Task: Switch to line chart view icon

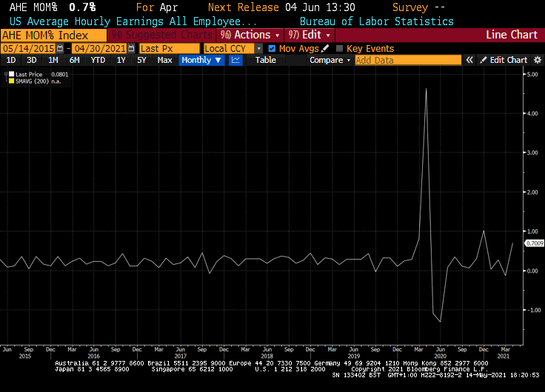Action: click(x=235, y=60)
